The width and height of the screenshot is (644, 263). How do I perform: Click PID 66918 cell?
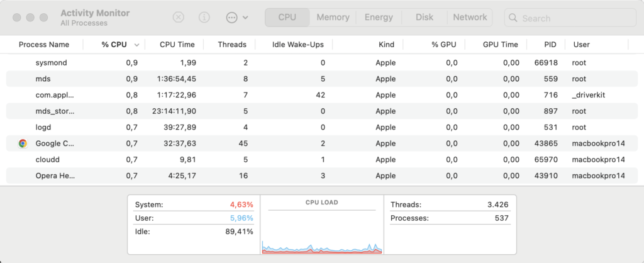pyautogui.click(x=546, y=63)
